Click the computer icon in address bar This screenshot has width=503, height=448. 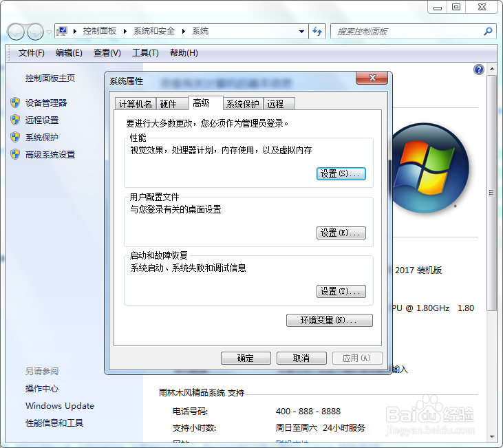click(x=62, y=31)
